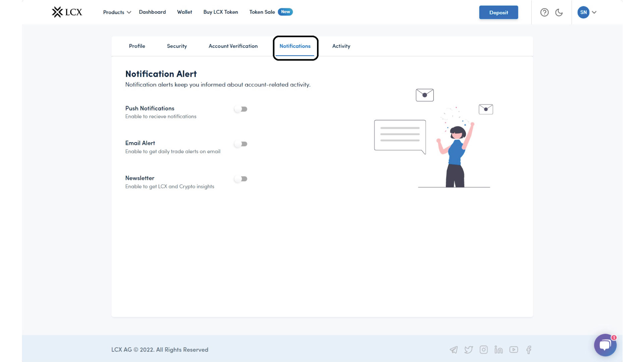Expand the SN account menu chevron
Screen dimensions: 644x362
click(x=594, y=12)
